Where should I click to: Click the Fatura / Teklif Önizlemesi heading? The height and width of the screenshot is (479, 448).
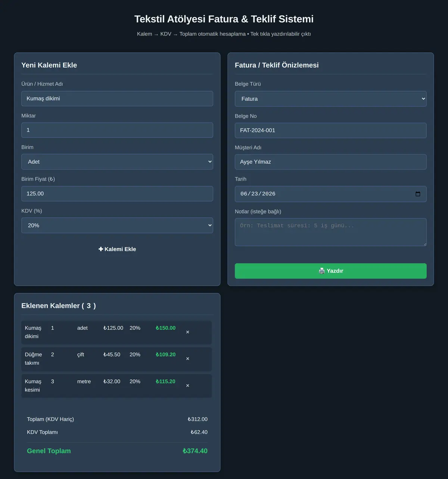(x=277, y=65)
